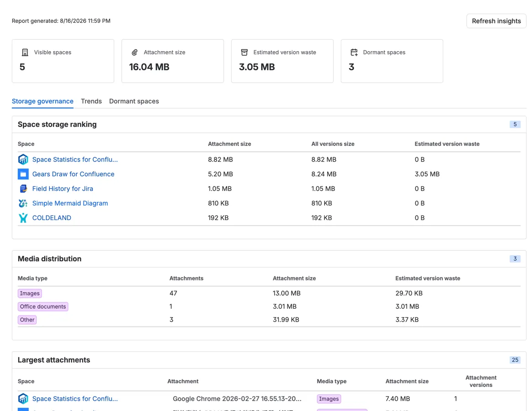
Task: Click Space Statistics icon in Largest attachments
Action: 23,398
